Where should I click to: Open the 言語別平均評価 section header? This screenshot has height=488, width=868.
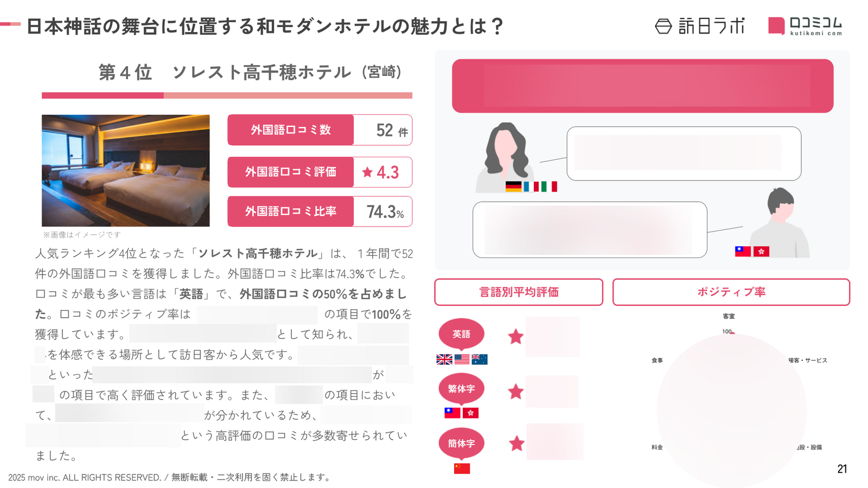click(519, 292)
